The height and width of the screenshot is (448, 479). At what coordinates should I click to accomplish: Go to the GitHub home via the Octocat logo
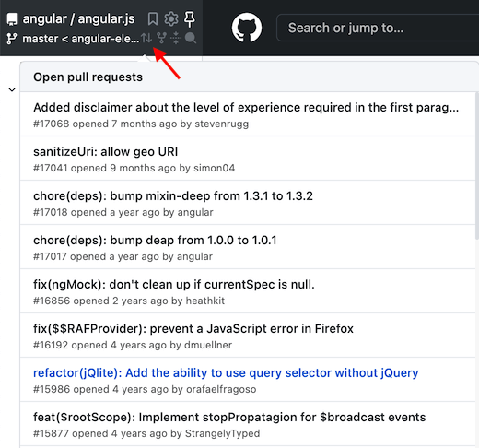(x=247, y=28)
